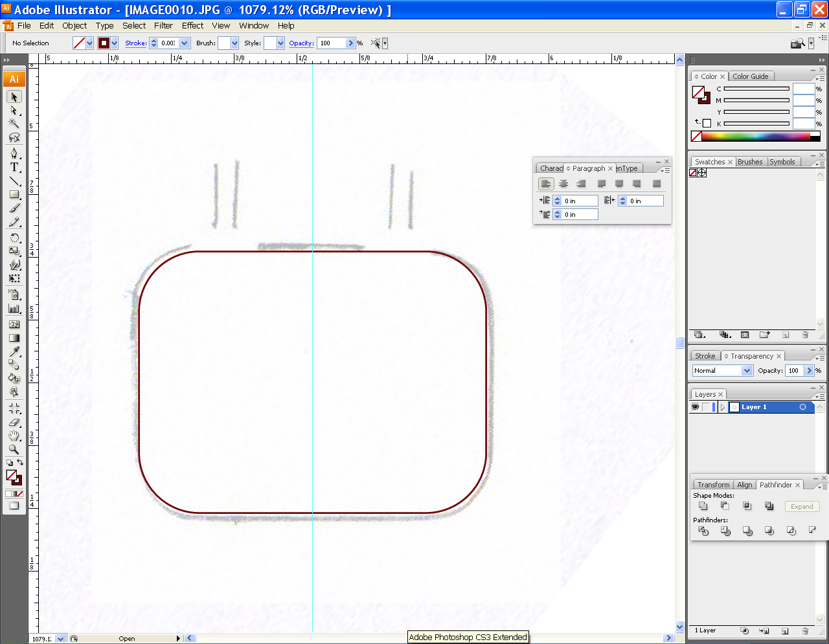Click Add to shape area in Pathfinder
This screenshot has height=644, width=829.
[x=703, y=506]
